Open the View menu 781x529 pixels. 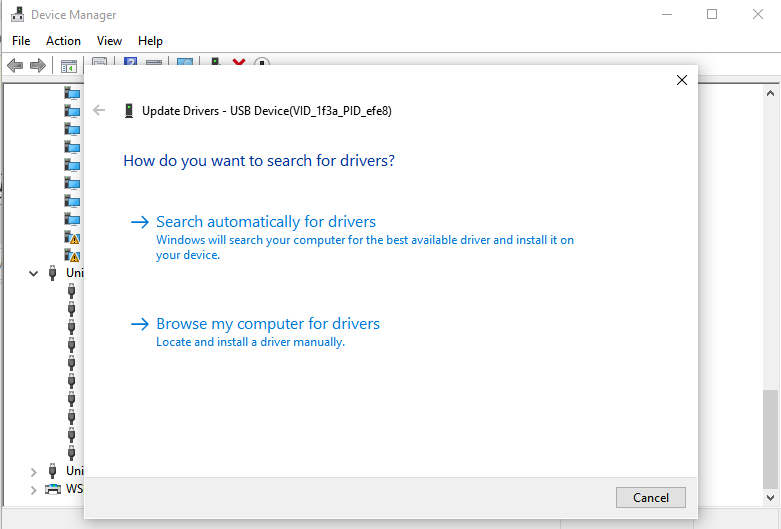pos(109,41)
